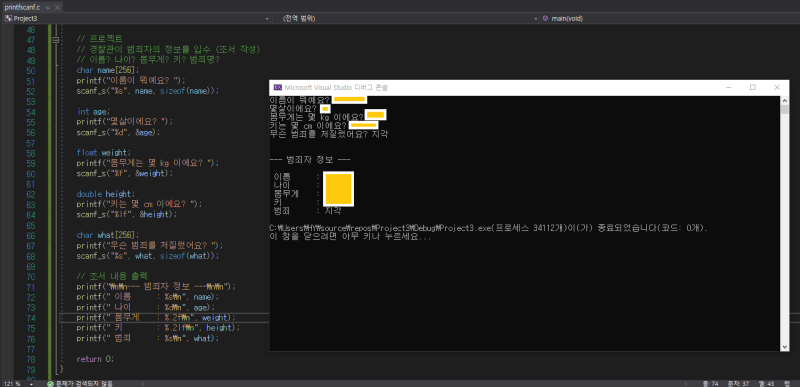Screen dimensions: 800x387
Task: Click 이 창을 닫으려면 아무 키나 누르세요 text
Action: click(351, 237)
